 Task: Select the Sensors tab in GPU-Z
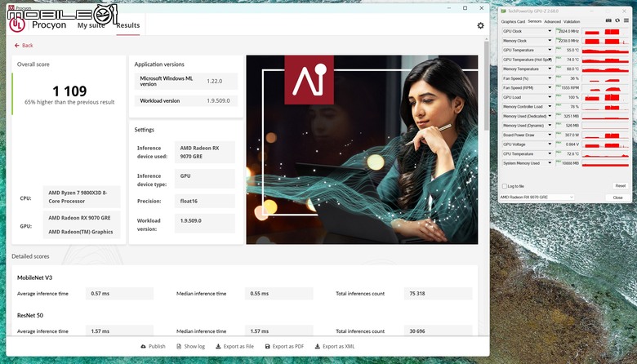coord(534,21)
